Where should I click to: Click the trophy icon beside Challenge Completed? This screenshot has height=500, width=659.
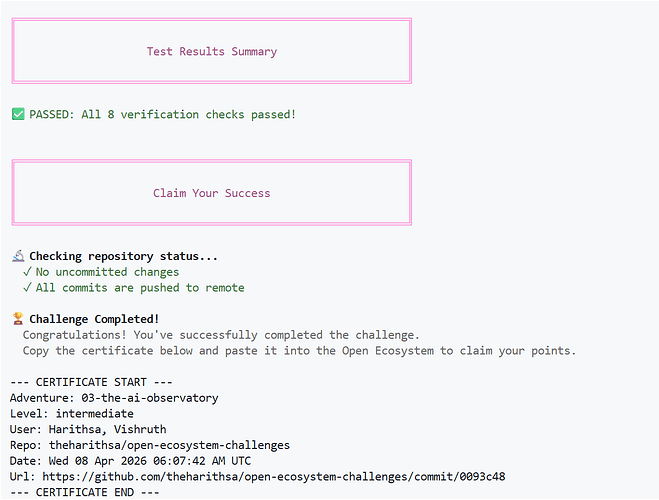pyautogui.click(x=18, y=319)
